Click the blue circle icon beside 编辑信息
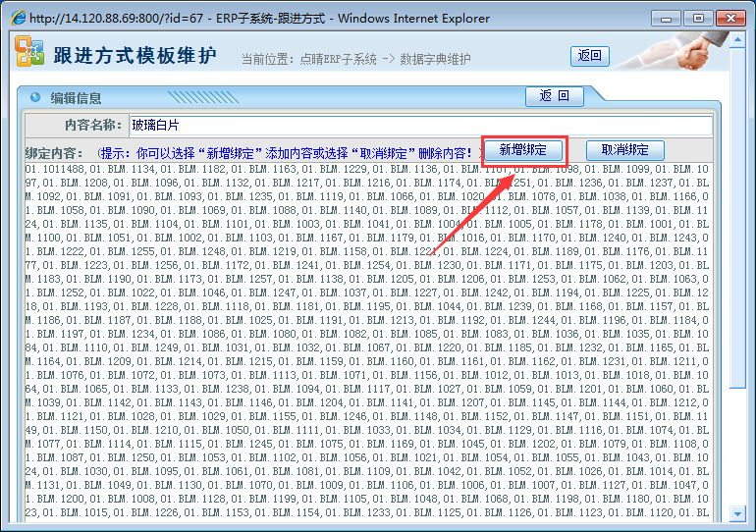756x532 pixels. click(35, 97)
